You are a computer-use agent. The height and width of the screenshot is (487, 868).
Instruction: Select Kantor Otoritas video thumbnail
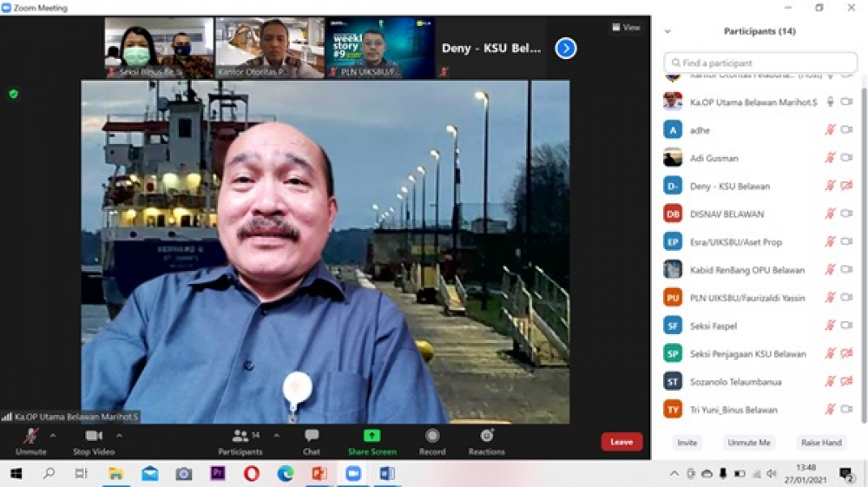click(x=270, y=48)
